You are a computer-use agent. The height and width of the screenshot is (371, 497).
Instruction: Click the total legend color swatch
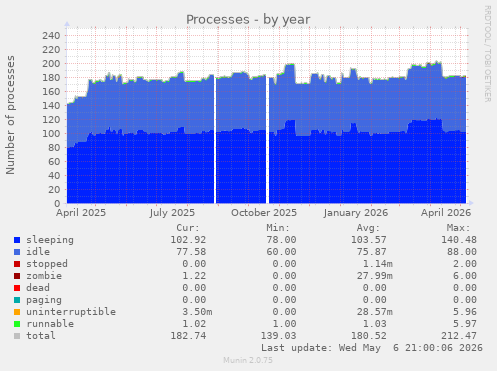pyautogui.click(x=17, y=336)
